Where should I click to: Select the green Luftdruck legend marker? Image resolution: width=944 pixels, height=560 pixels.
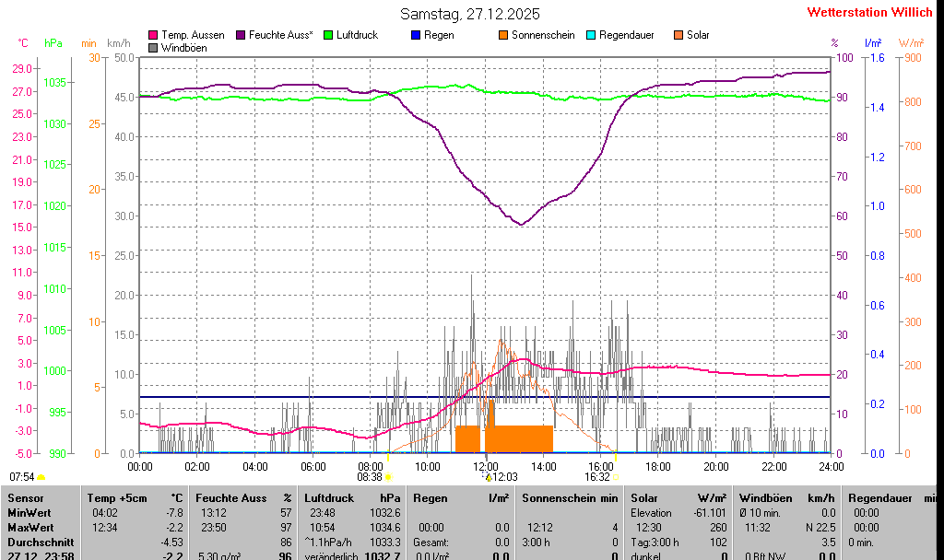328,35
